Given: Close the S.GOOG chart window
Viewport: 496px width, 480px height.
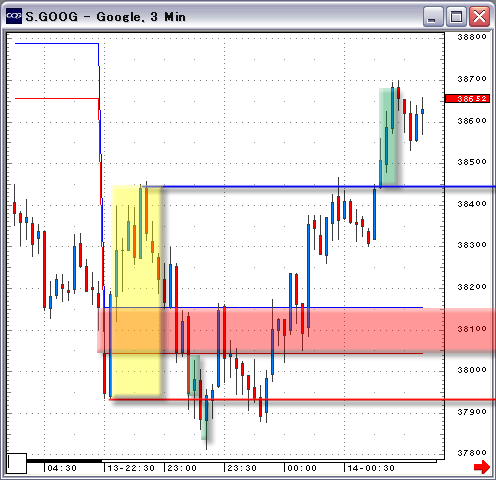Looking at the screenshot, I should coord(479,17).
